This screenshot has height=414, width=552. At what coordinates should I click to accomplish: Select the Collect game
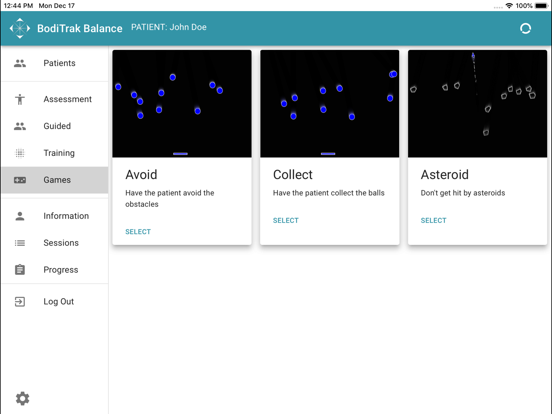(x=286, y=220)
